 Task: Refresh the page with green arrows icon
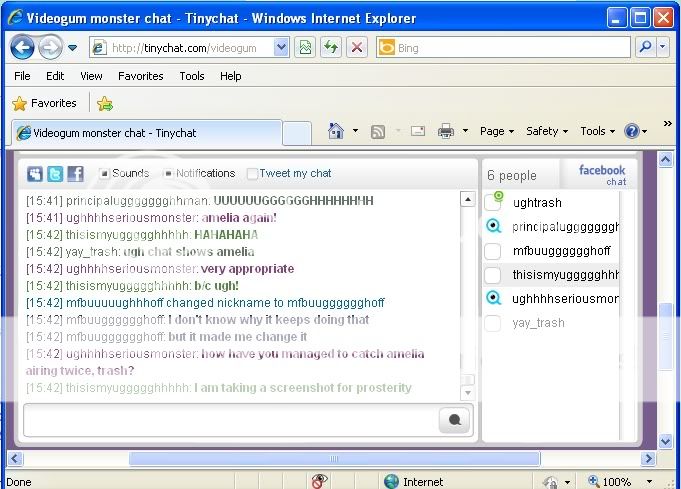pos(331,47)
